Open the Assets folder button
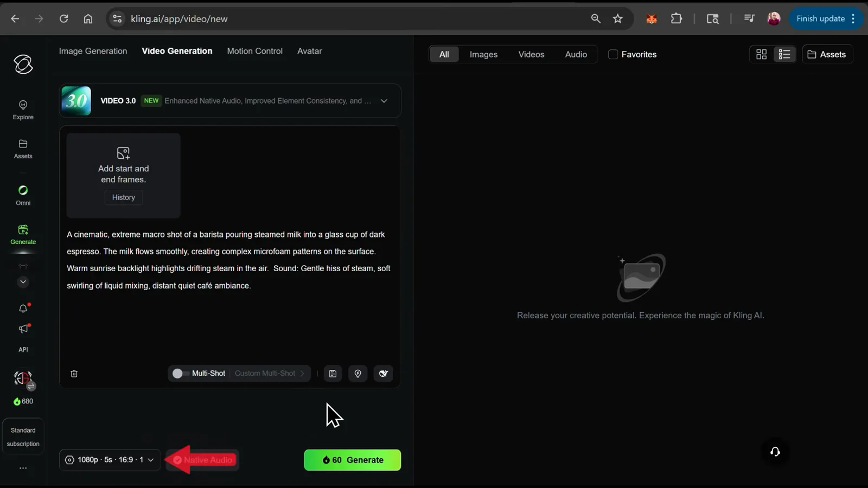868x488 pixels. (x=827, y=54)
